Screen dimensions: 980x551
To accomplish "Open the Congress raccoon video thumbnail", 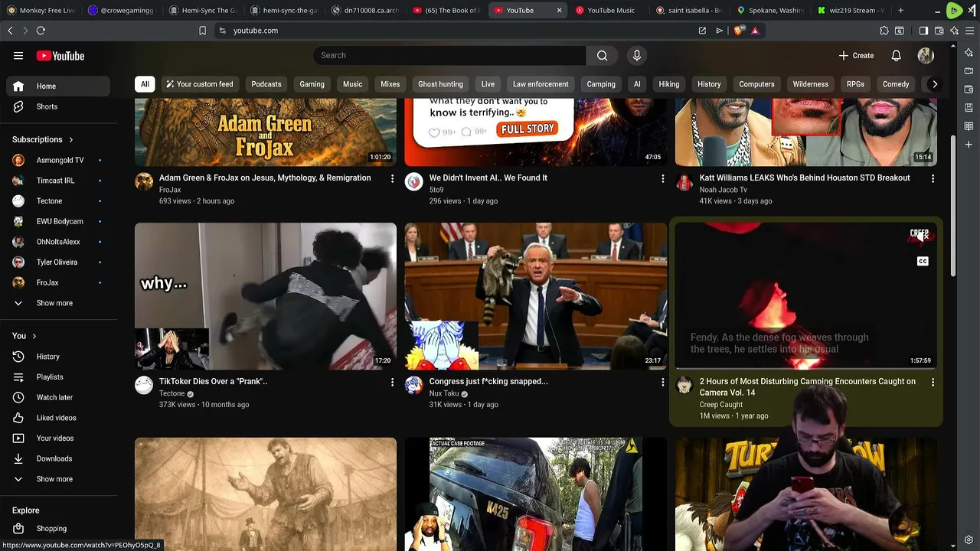I will 536,296.
